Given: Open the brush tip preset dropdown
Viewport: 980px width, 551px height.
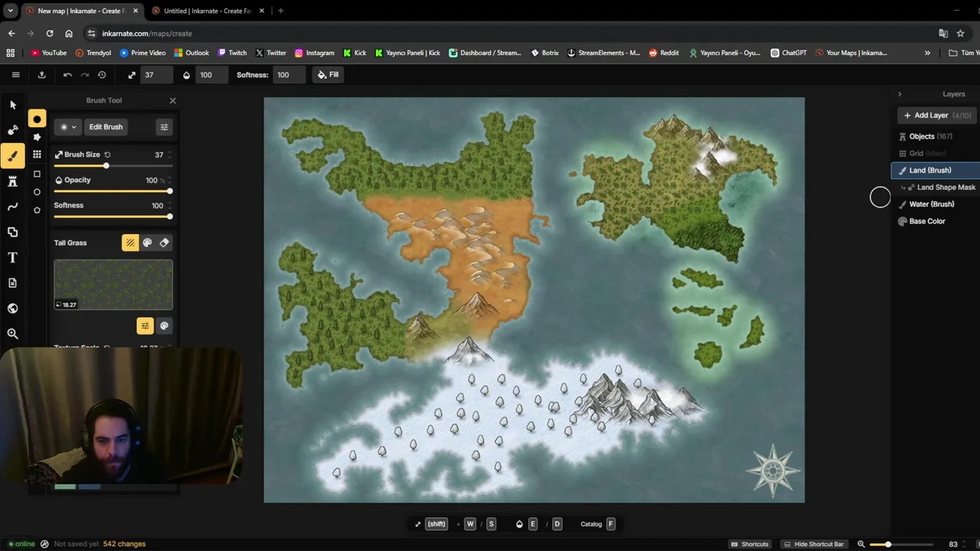Looking at the screenshot, I should tap(68, 127).
